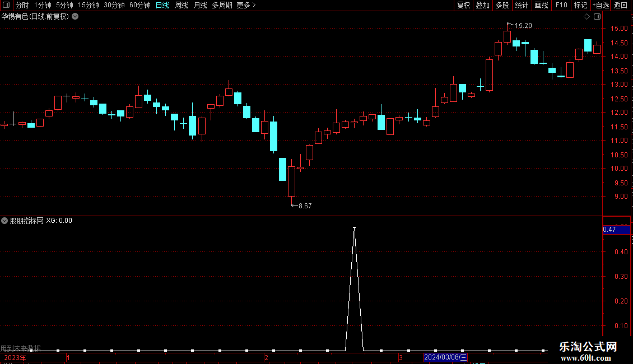The height and width of the screenshot is (364, 633).
Task: Click month marker 1 on time axis
Action: point(69,357)
